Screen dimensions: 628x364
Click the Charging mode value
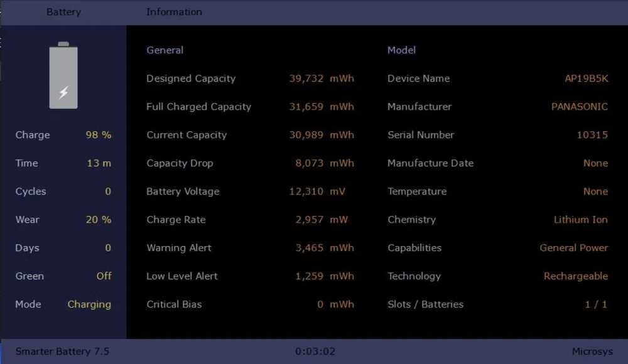pyautogui.click(x=89, y=304)
